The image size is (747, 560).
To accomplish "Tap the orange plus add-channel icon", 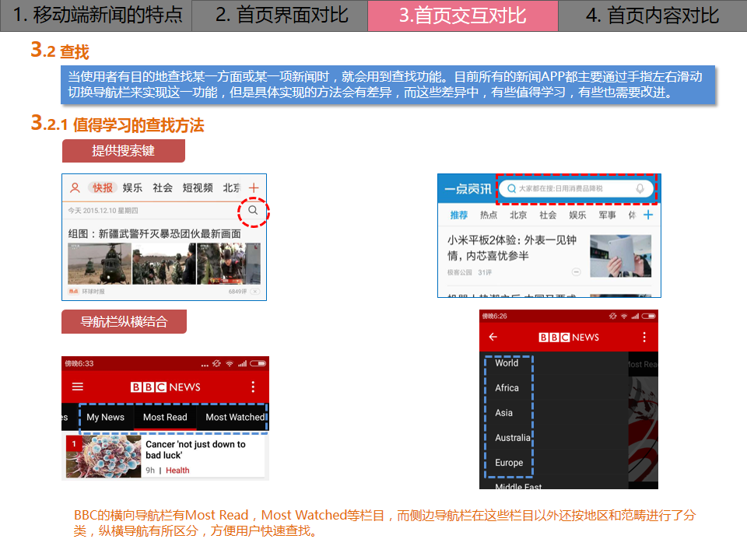I will [254, 187].
